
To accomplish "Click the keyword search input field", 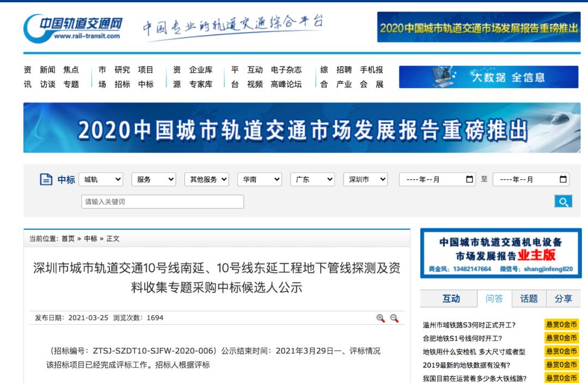I will tap(162, 201).
